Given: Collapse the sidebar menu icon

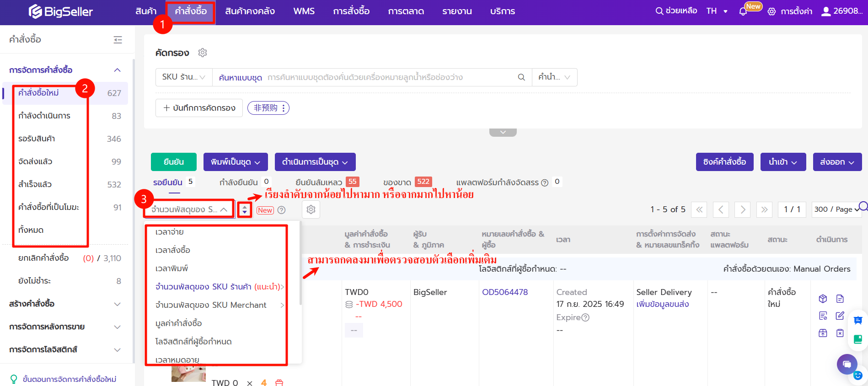Looking at the screenshot, I should [x=118, y=40].
